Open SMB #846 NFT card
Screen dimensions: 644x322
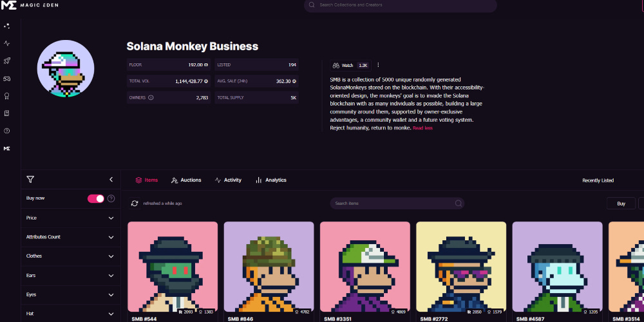[x=269, y=272]
